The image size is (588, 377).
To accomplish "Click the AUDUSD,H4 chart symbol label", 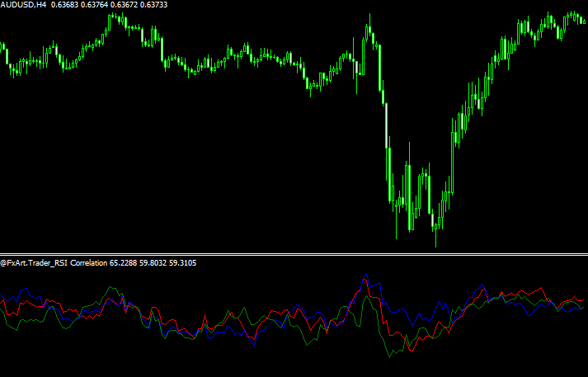I will point(23,5).
